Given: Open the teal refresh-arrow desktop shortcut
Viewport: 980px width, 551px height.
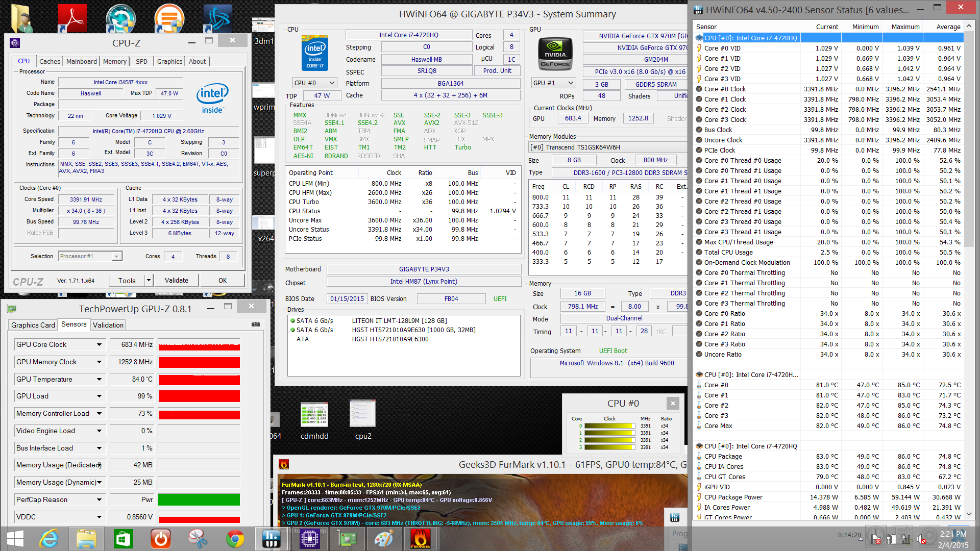Looking at the screenshot, I should click(120, 18).
